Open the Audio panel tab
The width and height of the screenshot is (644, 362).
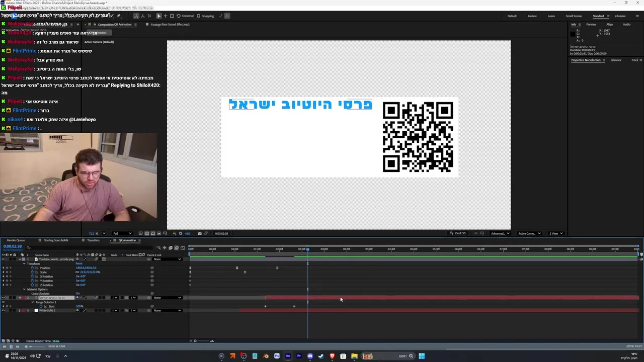coord(626,24)
